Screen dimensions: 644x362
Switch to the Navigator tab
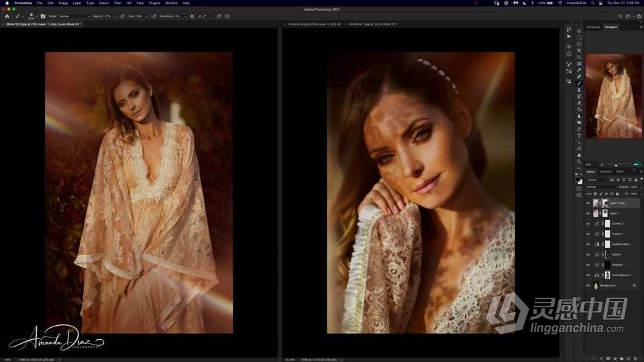[611, 27]
